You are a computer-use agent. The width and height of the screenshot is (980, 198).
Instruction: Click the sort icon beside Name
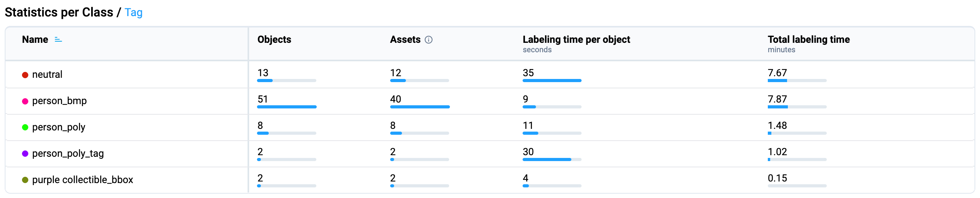click(x=58, y=40)
